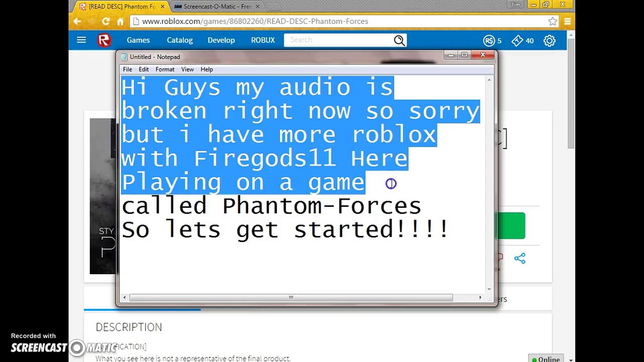Open the Format menu in Notepad
644x362 pixels.
point(165,69)
